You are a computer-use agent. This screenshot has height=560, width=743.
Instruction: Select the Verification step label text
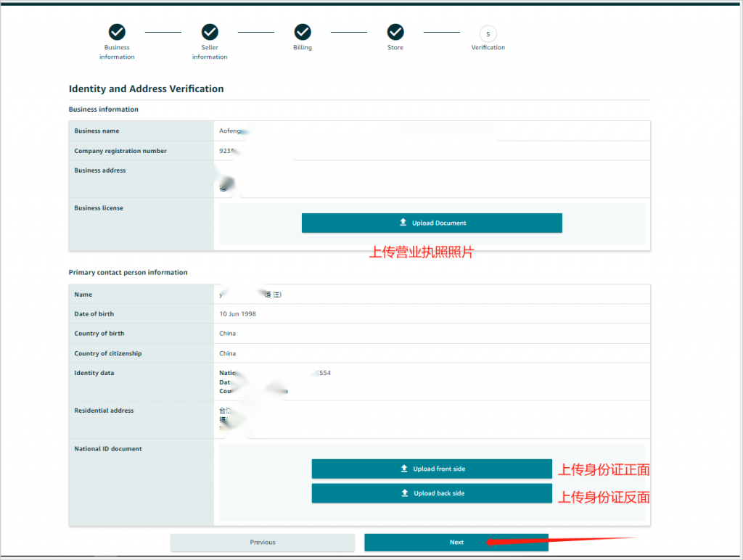click(488, 48)
